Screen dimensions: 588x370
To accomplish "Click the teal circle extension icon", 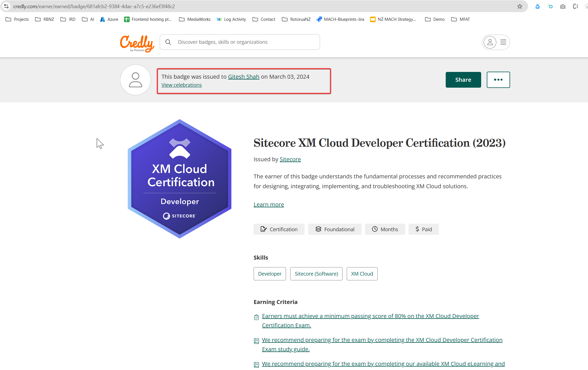I will (x=550, y=6).
